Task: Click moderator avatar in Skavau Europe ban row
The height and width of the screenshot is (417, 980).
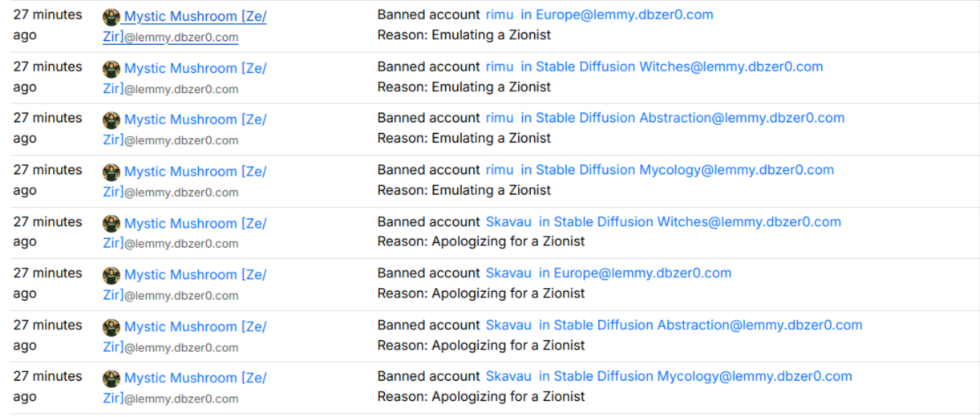Action: click(x=111, y=276)
